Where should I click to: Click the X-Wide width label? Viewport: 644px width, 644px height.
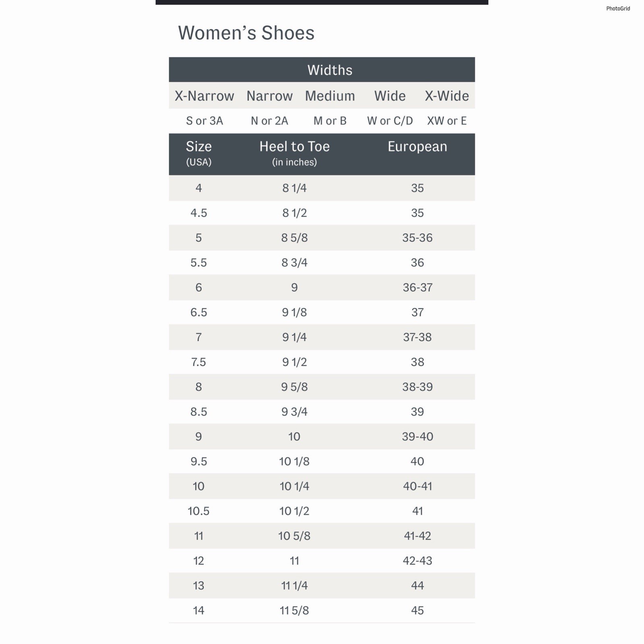point(447,96)
